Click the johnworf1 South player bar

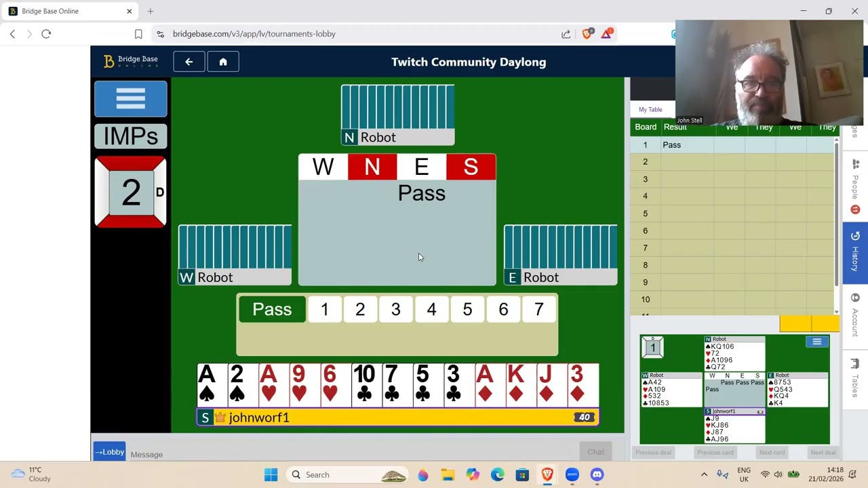pos(398,418)
